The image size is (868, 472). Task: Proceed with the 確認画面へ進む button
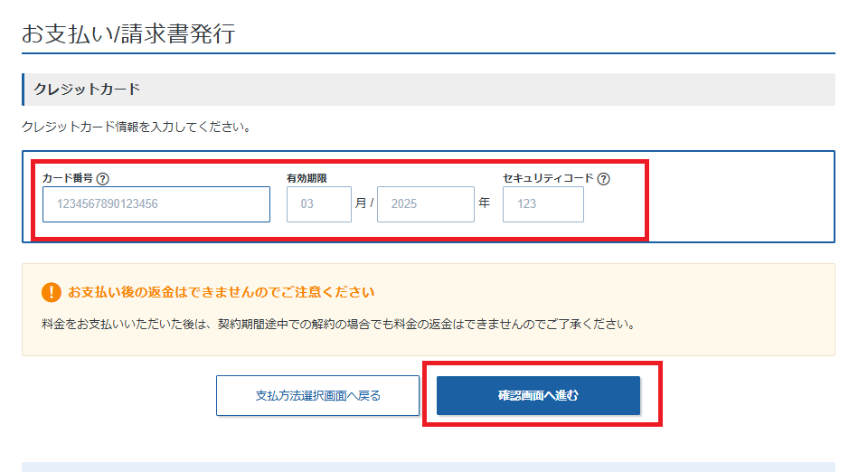(538, 396)
